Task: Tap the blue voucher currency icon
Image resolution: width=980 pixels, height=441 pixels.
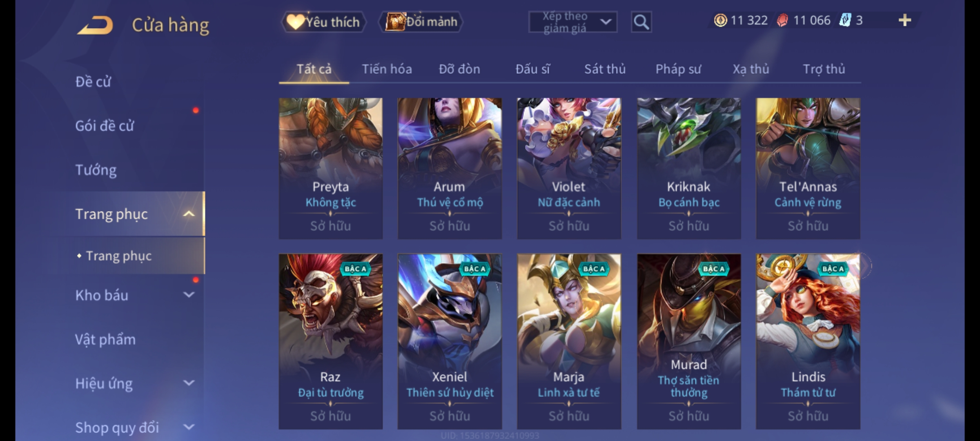Action: pyautogui.click(x=845, y=20)
